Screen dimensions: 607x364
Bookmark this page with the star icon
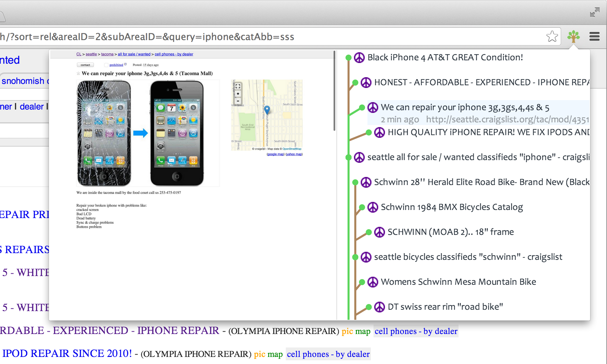552,36
